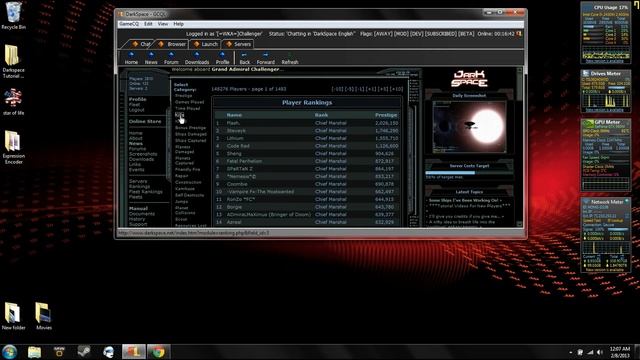The width and height of the screenshot is (640, 360).
Task: Select Ships Captured ranking category
Action: (190, 140)
